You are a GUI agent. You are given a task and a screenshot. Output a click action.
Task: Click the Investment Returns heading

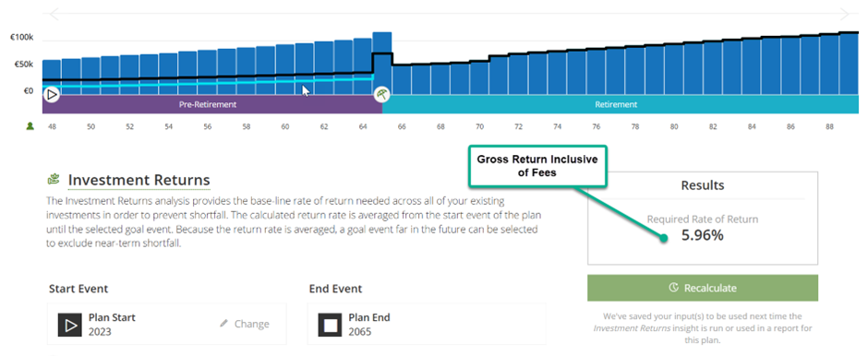139,180
